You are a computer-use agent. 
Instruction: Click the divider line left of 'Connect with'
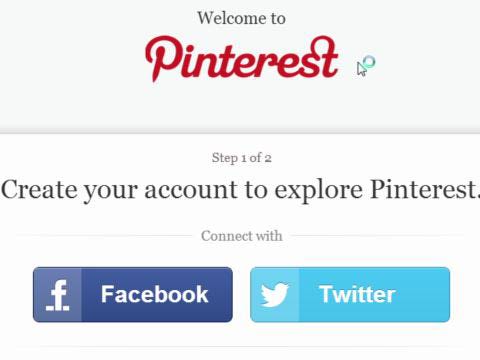pos(103,236)
